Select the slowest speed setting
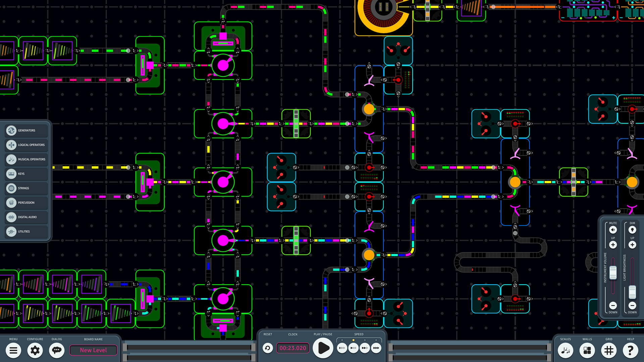The width and height of the screenshot is (644, 362). point(341,348)
